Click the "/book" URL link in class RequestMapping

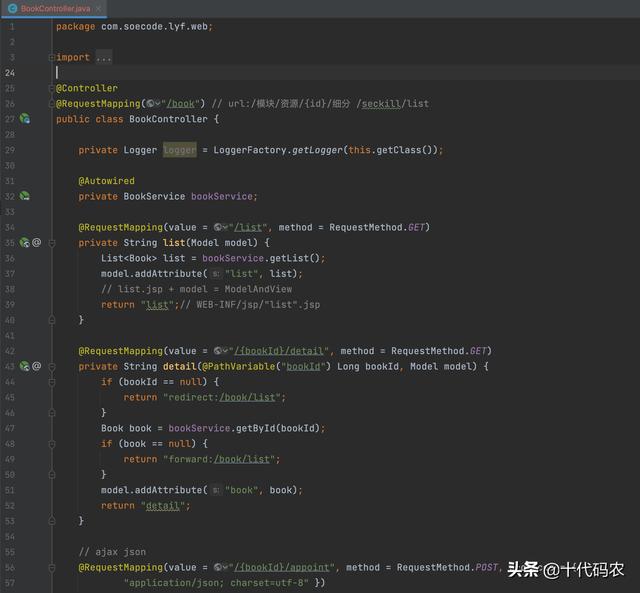180,104
